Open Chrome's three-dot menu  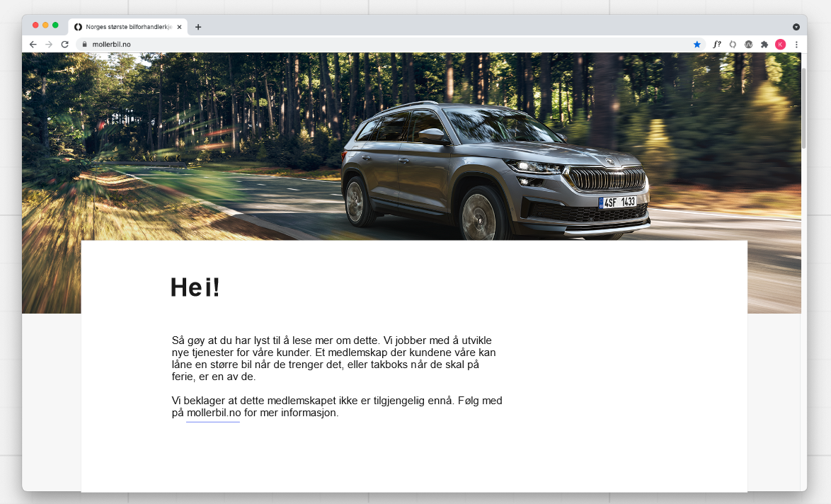pos(796,44)
